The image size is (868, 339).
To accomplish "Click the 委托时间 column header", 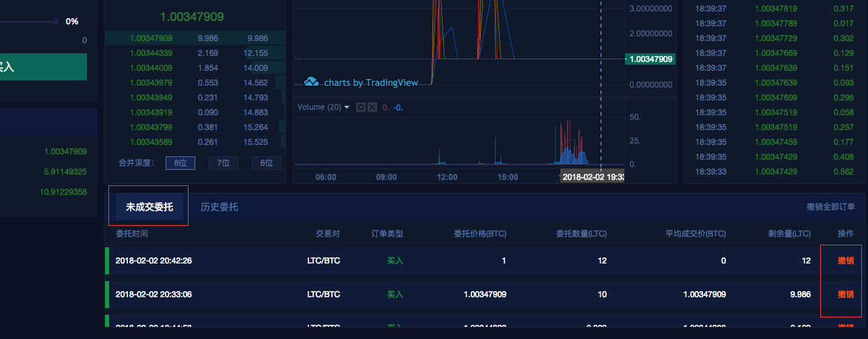I will pos(132,234).
